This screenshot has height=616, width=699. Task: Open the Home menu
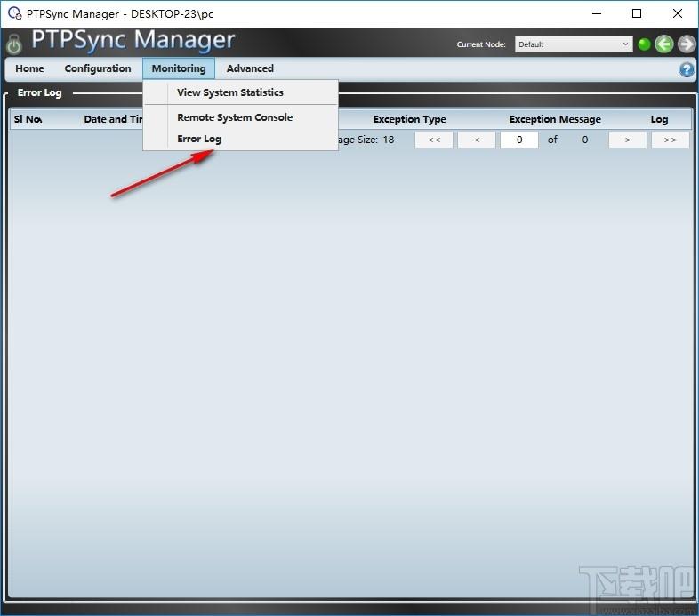click(x=29, y=68)
